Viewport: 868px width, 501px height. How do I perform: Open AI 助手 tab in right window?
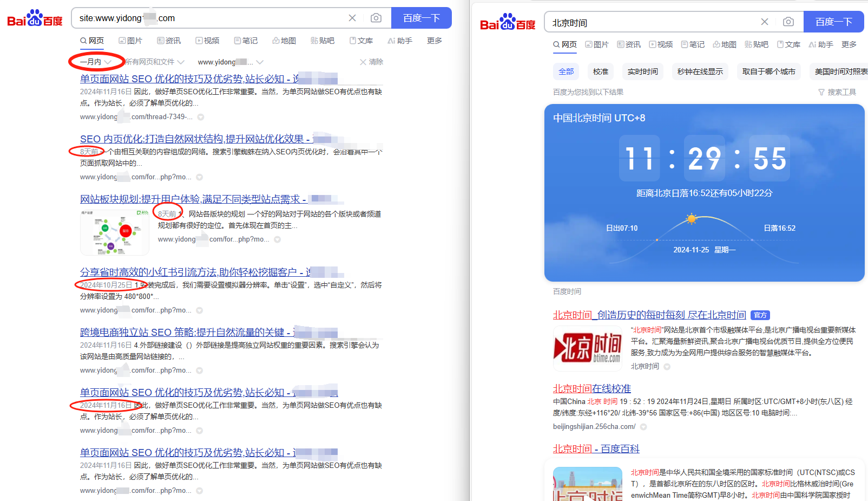coord(821,44)
